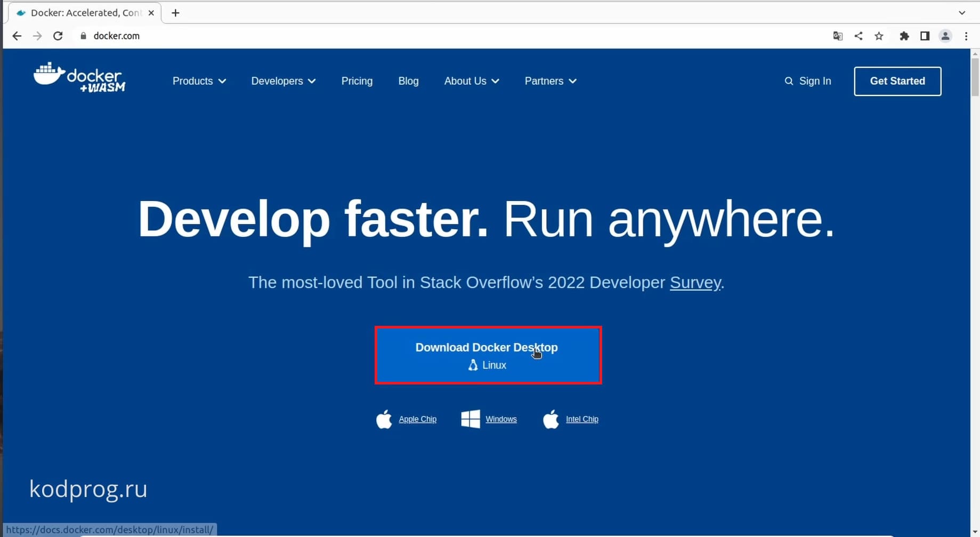Screen dimensions: 980x537
Task: Open the Chrome three-dot menu
Action: tap(966, 36)
